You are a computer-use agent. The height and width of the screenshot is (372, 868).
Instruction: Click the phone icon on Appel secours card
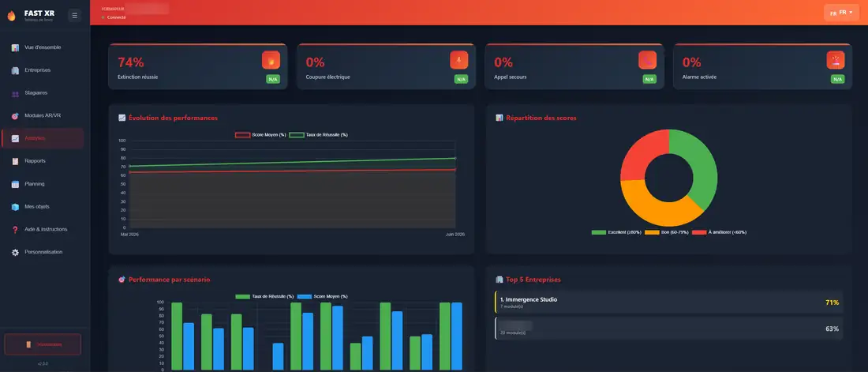coord(647,60)
